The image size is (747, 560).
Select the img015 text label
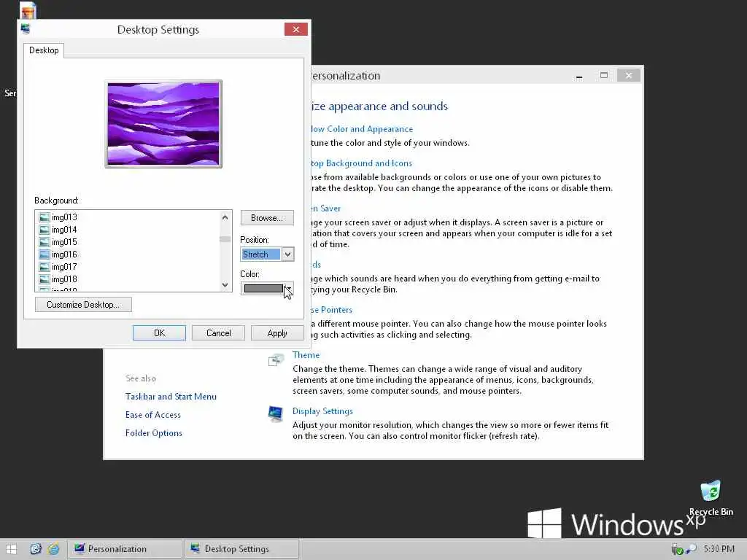point(64,242)
